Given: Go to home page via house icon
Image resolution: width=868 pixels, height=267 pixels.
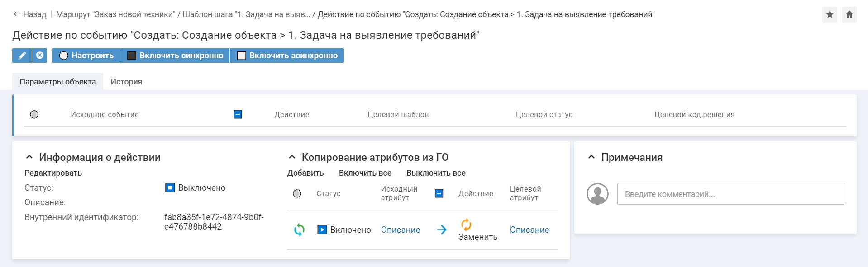Looking at the screenshot, I should point(849,14).
